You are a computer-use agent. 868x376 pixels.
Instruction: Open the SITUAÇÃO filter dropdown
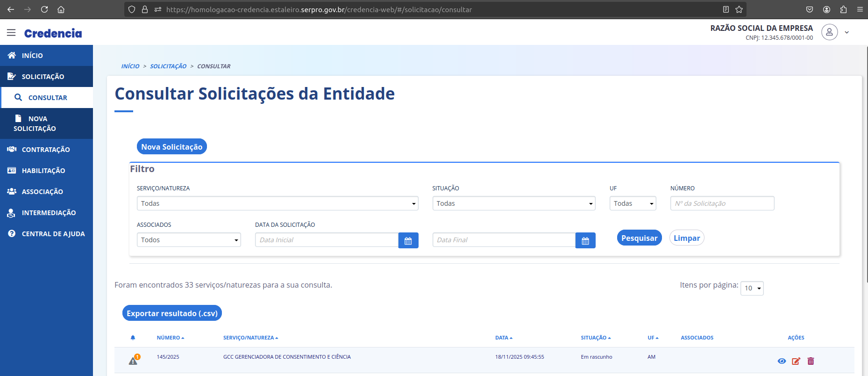pyautogui.click(x=514, y=203)
